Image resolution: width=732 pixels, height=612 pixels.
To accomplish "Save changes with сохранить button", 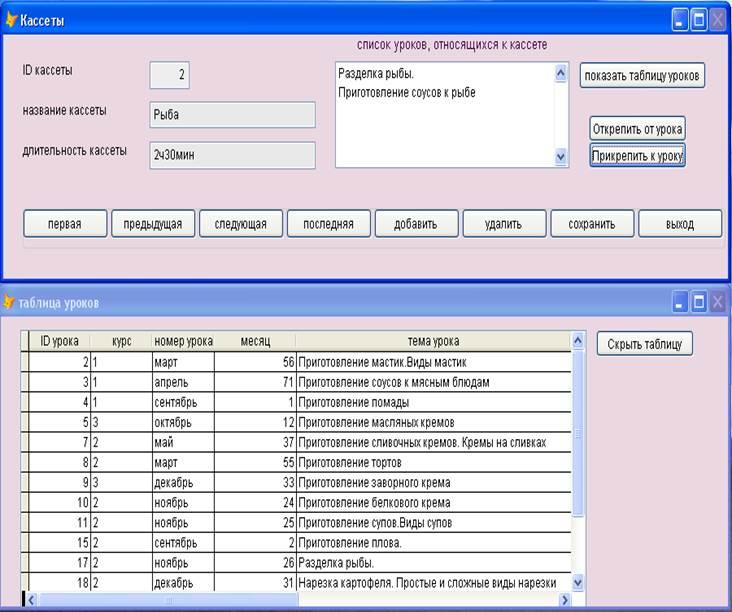I will pos(591,225).
